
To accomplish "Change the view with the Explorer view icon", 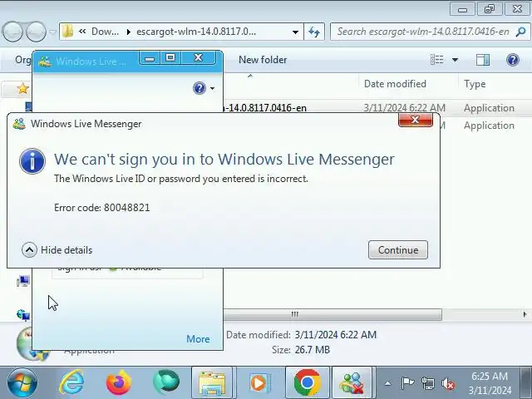I will [x=436, y=60].
